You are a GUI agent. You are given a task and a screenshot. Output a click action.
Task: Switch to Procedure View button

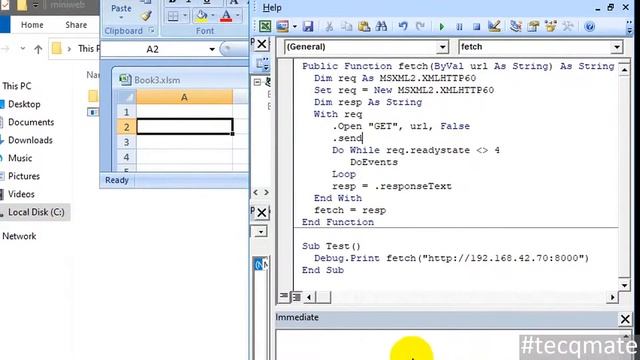tap(284, 297)
